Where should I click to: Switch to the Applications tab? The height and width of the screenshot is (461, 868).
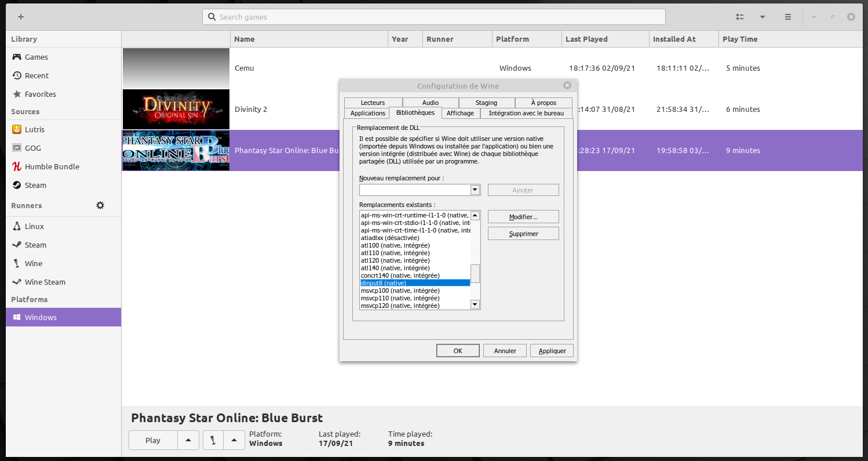click(x=368, y=113)
